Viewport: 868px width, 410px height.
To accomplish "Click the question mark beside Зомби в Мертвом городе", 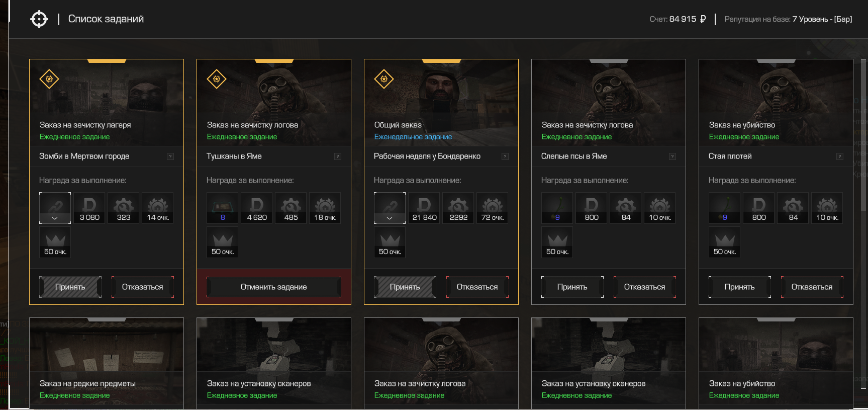I will pos(170,156).
